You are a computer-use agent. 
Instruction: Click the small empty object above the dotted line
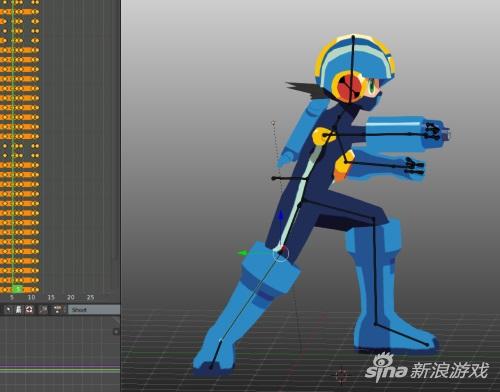pyautogui.click(x=273, y=123)
